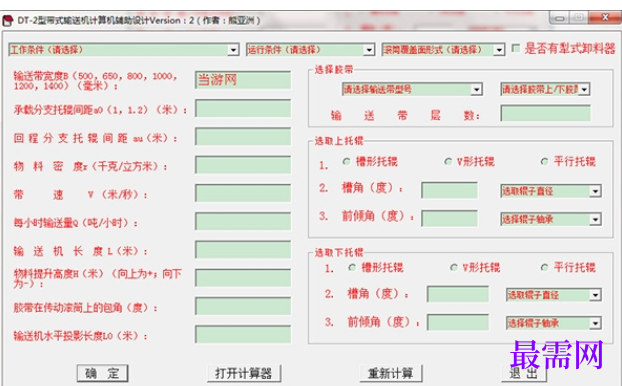Click the 承载分支托辊间距a0 input field

pyautogui.click(x=243, y=109)
